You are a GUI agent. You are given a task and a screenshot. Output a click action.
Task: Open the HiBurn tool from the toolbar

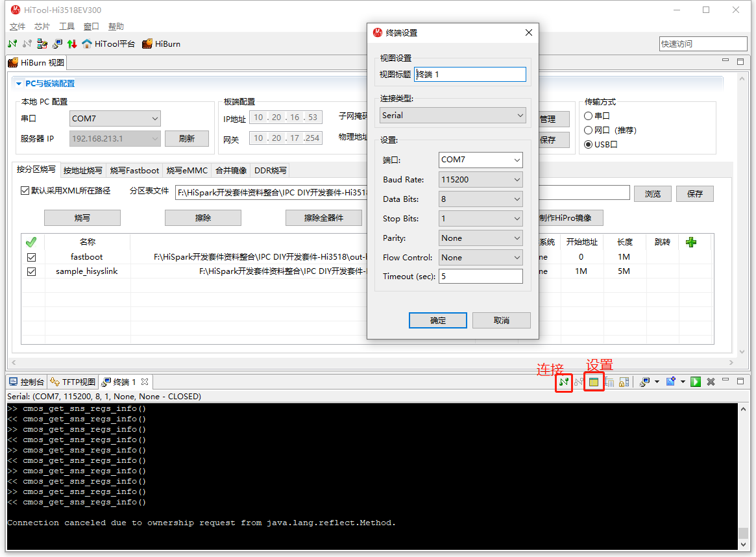pyautogui.click(x=162, y=44)
